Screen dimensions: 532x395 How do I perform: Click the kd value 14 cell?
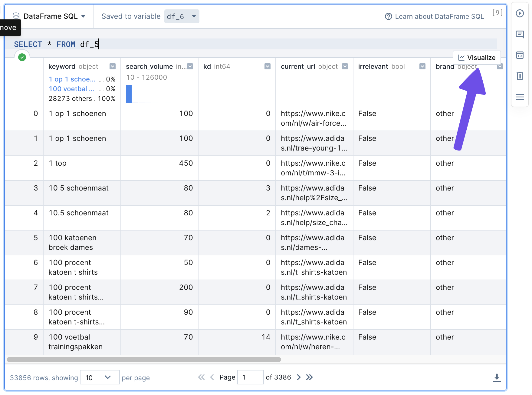237,342
